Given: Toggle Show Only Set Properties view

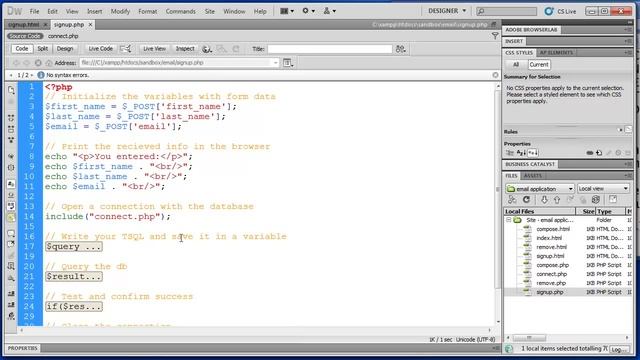Looking at the screenshot, I should coord(533,153).
